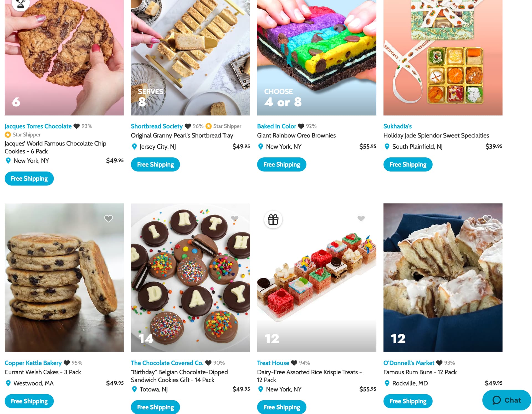Toggle heart on Rice Krispie Treats image
This screenshot has width=532, height=414.
(x=361, y=218)
